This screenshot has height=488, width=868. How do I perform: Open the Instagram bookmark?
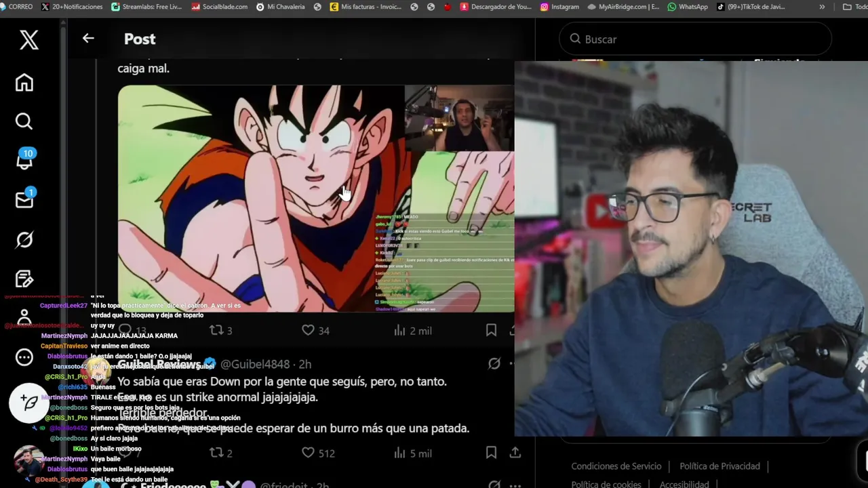pos(559,7)
